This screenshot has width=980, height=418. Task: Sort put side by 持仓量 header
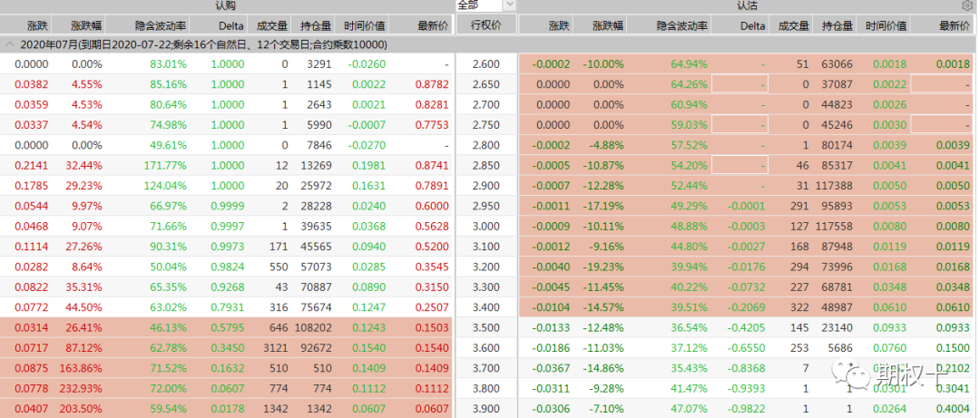pyautogui.click(x=838, y=25)
